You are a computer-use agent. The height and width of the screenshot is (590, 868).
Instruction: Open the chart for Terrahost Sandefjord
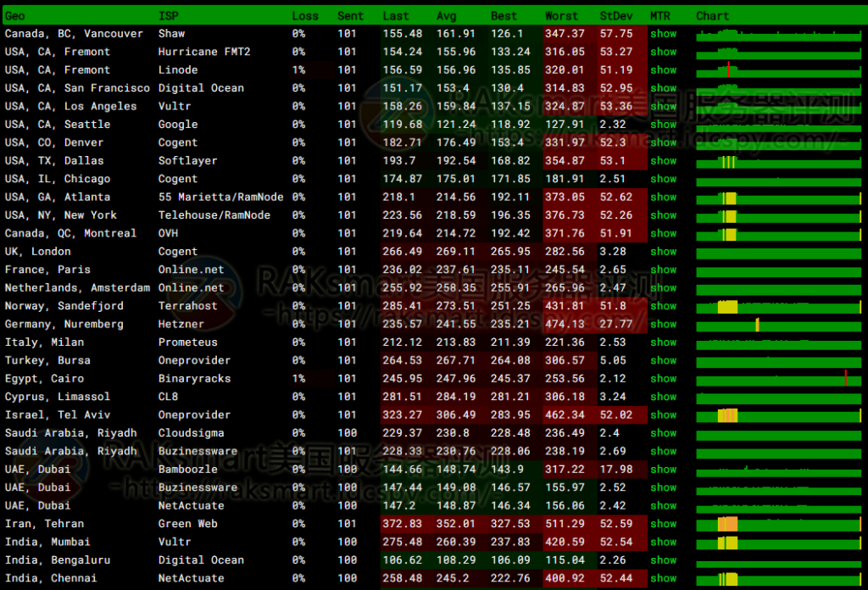coord(778,307)
